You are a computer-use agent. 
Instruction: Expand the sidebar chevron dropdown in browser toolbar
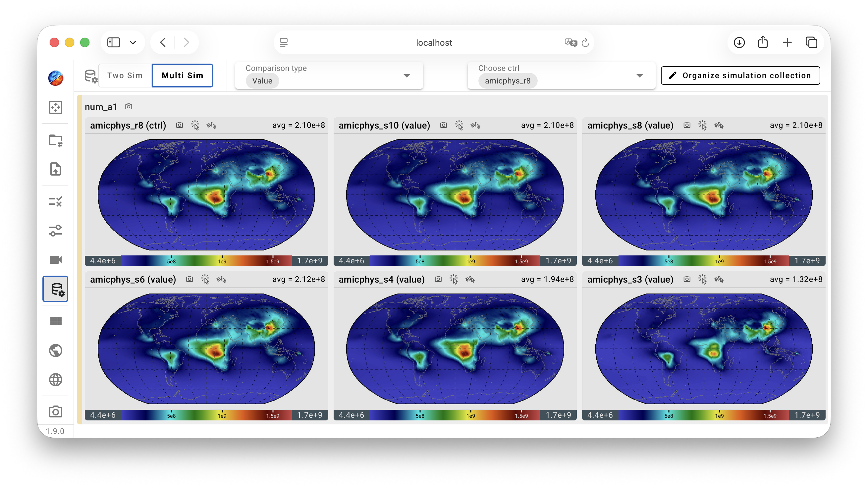point(133,42)
